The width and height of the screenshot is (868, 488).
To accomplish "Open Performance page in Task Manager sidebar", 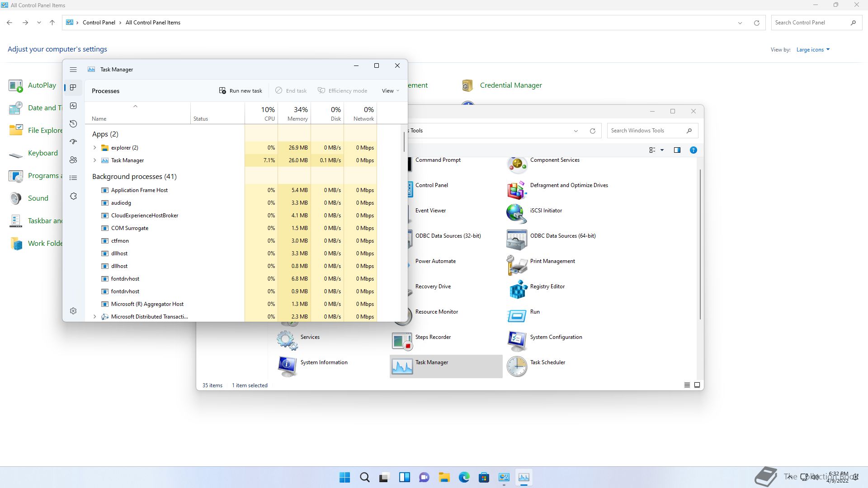I will point(73,106).
